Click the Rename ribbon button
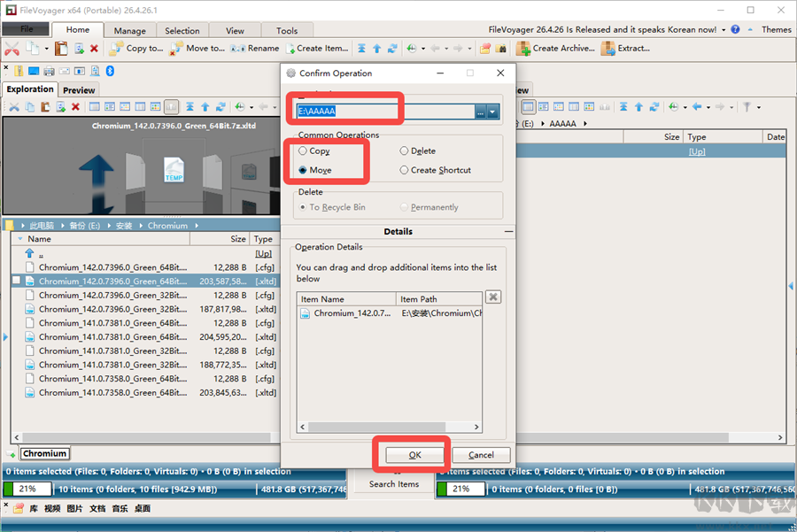Image resolution: width=797 pixels, height=532 pixels. tap(255, 49)
